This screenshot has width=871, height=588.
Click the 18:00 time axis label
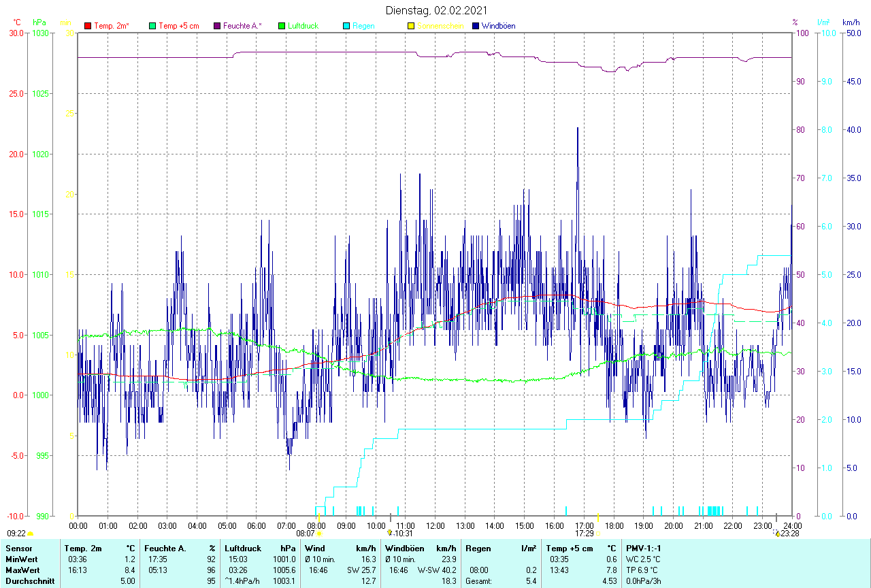point(614,526)
